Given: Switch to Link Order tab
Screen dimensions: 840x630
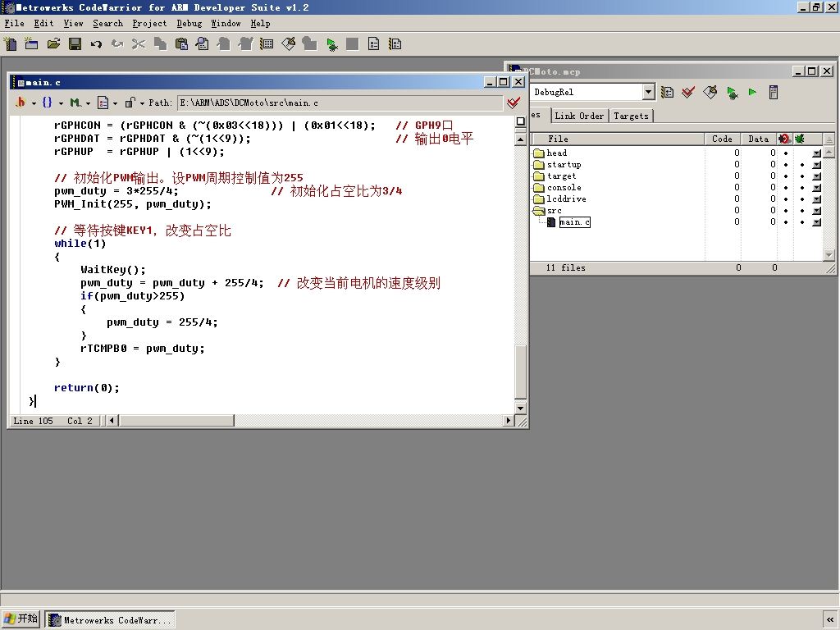Looking at the screenshot, I should (x=579, y=116).
